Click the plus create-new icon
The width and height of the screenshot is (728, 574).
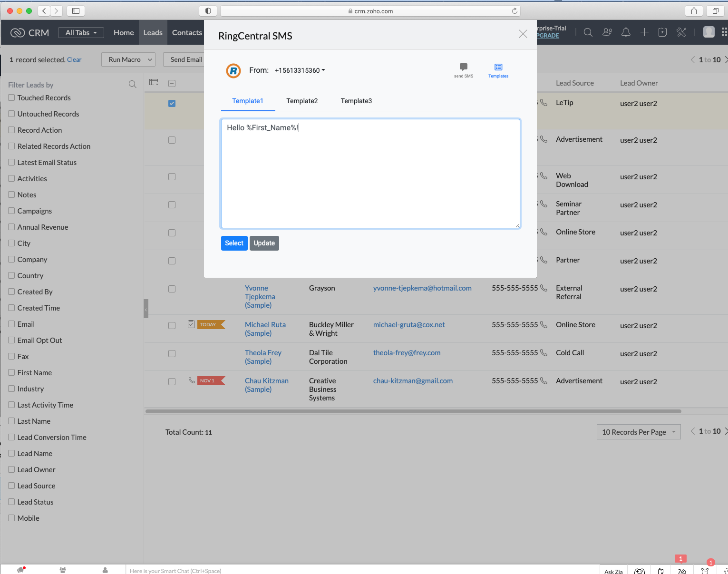tap(644, 32)
